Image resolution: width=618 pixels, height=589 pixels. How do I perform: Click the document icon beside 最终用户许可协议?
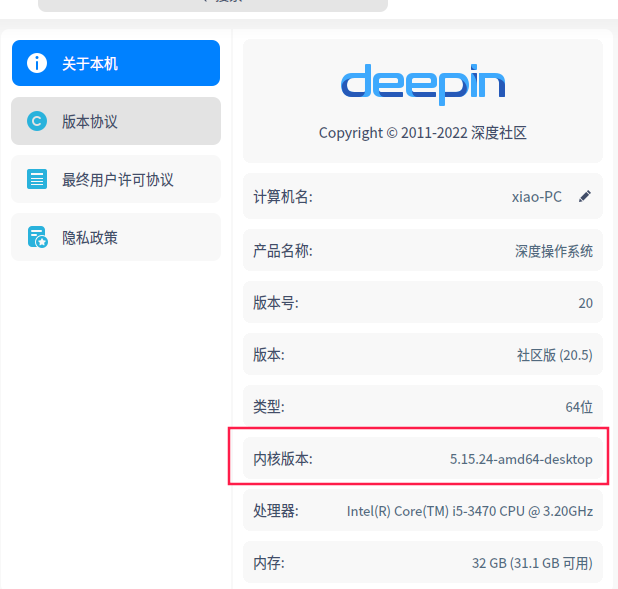pyautogui.click(x=37, y=179)
